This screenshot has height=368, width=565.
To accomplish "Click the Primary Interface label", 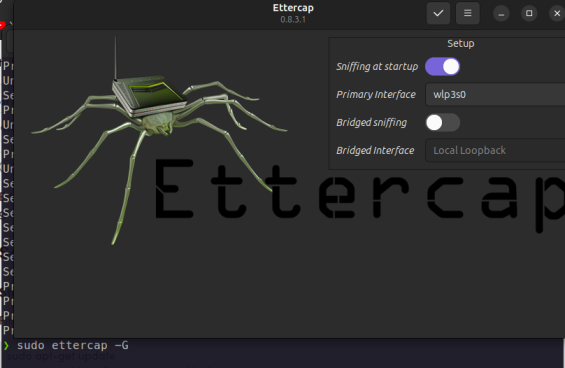I will pos(376,94).
